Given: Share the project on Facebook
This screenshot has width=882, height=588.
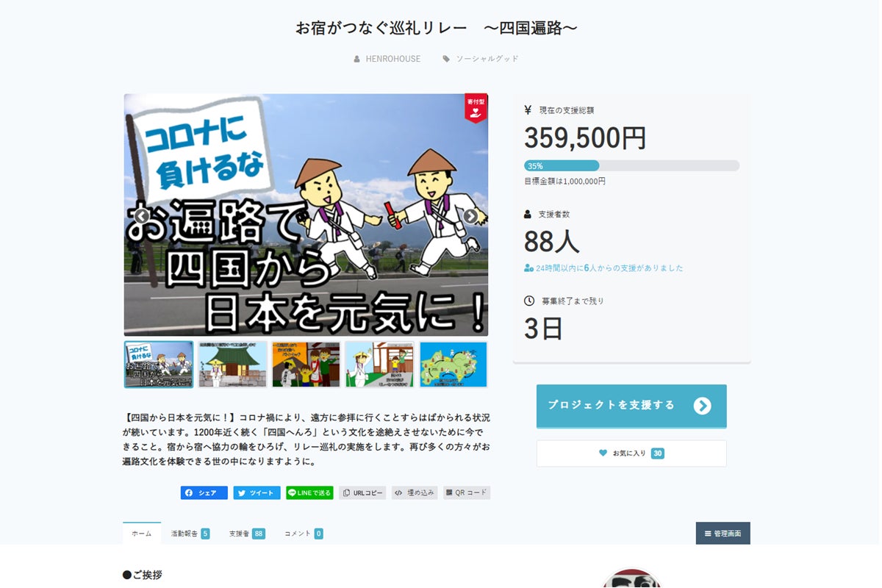Looking at the screenshot, I should click(x=204, y=493).
